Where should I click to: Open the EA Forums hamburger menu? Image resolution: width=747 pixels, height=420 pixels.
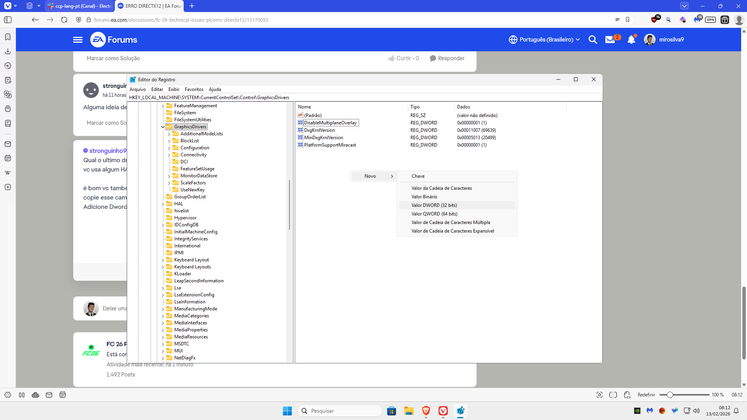77,40
